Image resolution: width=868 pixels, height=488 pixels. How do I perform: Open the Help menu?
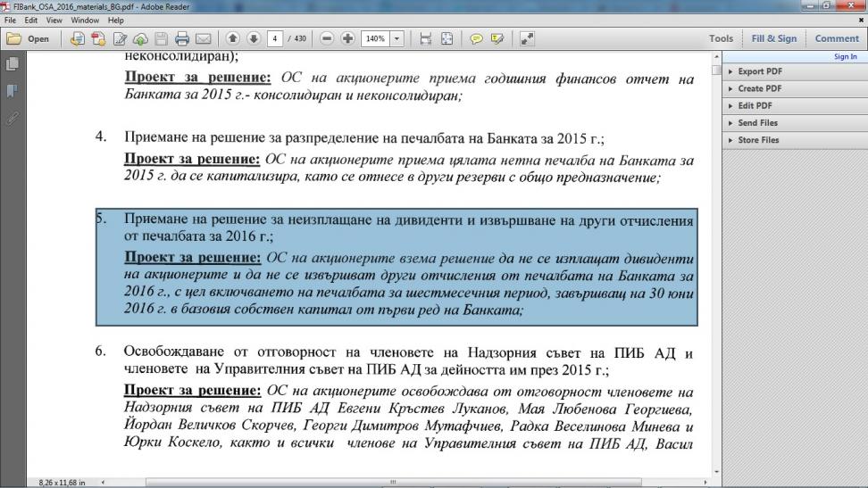(x=116, y=20)
